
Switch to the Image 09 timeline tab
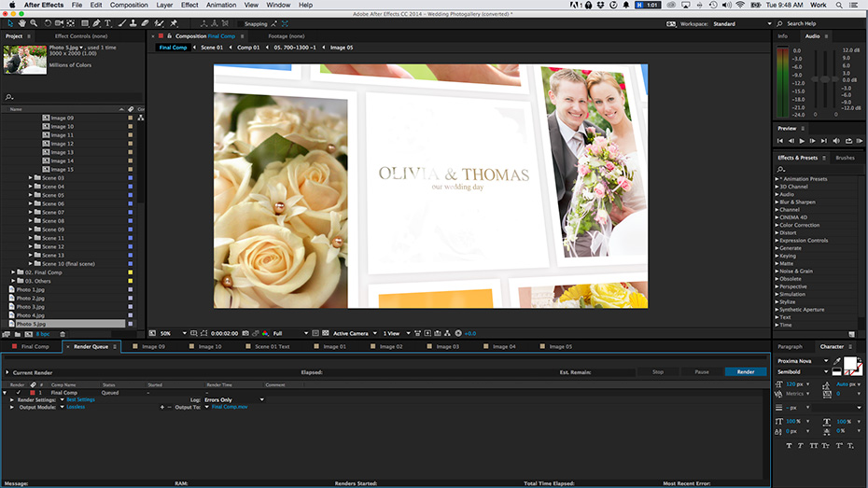(x=153, y=346)
